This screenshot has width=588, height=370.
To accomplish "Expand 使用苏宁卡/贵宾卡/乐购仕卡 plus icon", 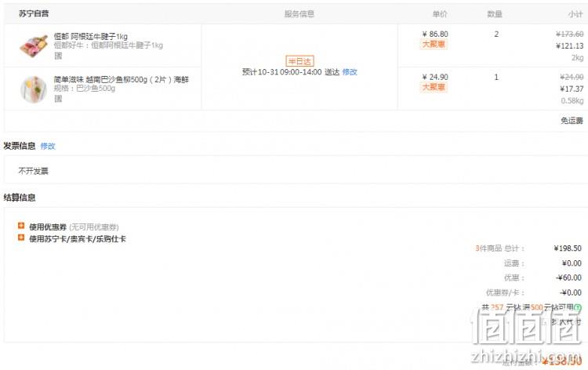I will tap(21, 238).
